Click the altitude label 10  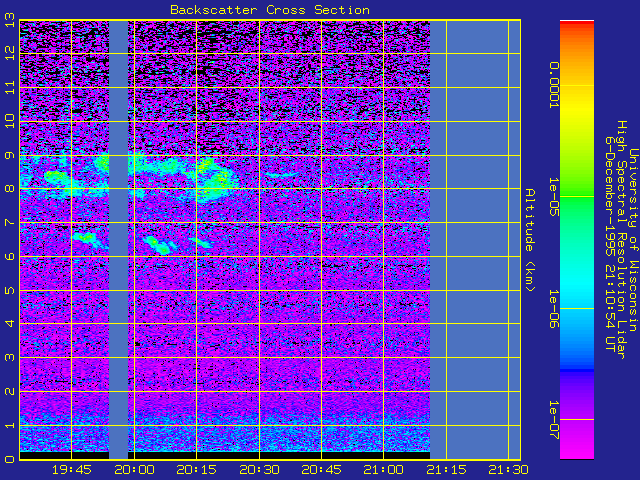click(x=10, y=121)
